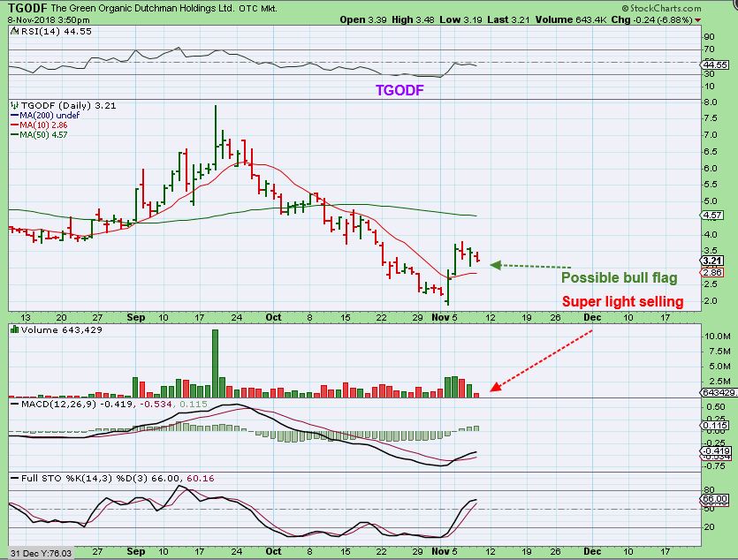Click the Chg -0.24 (-6.88%) value

651,19
